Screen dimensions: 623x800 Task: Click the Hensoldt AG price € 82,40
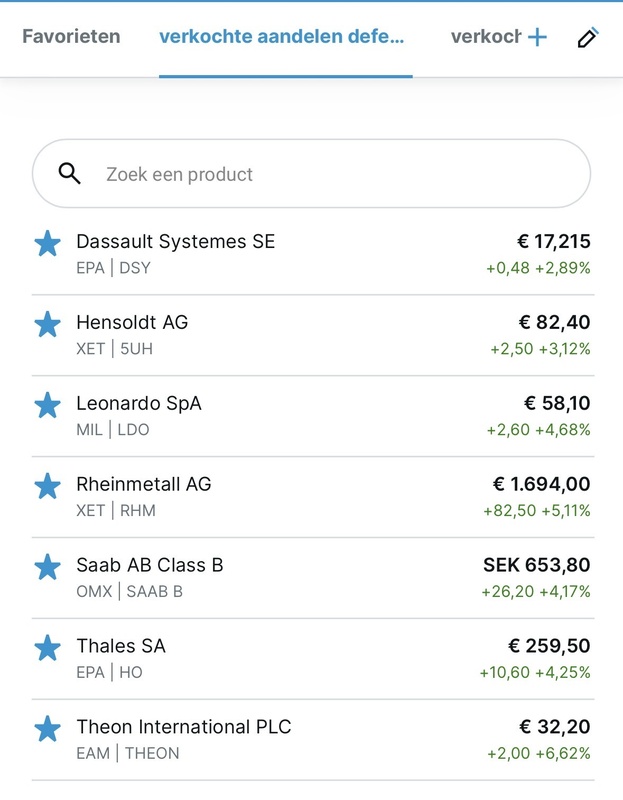(554, 322)
